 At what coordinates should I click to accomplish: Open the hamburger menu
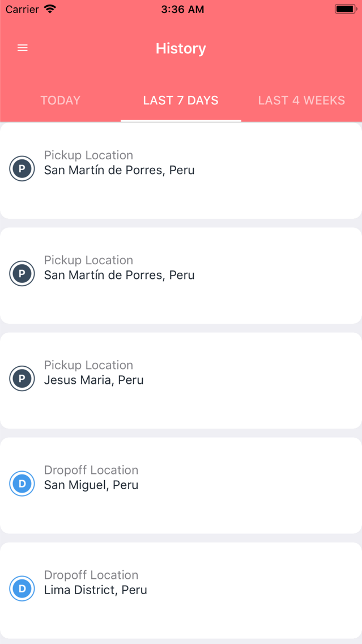pyautogui.click(x=23, y=48)
